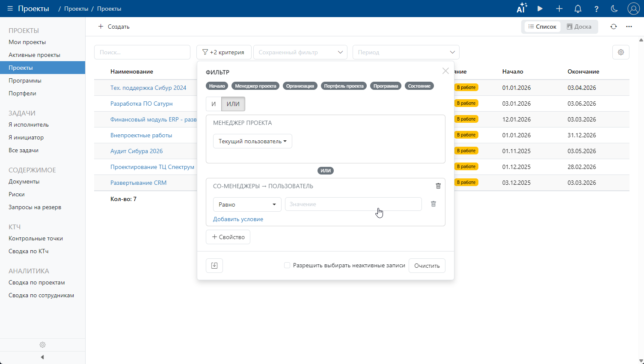Select the ИЛИ logic toggle

point(233,104)
